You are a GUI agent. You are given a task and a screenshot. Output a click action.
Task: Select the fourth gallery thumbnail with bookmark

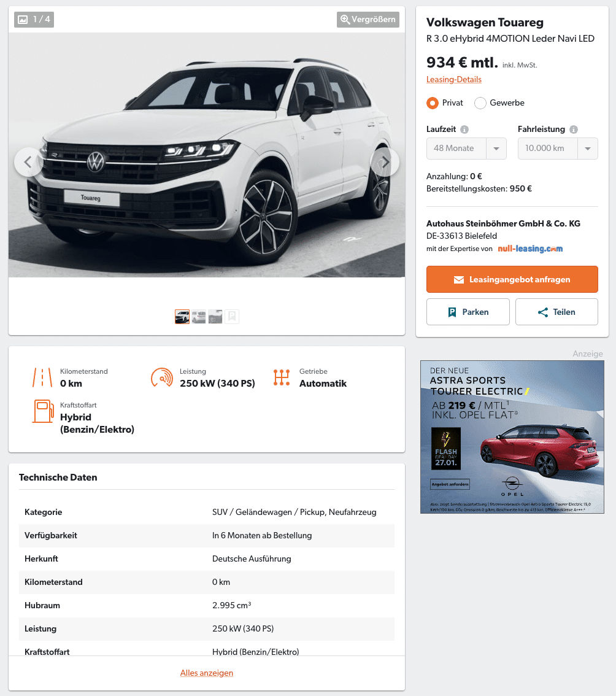pyautogui.click(x=232, y=317)
